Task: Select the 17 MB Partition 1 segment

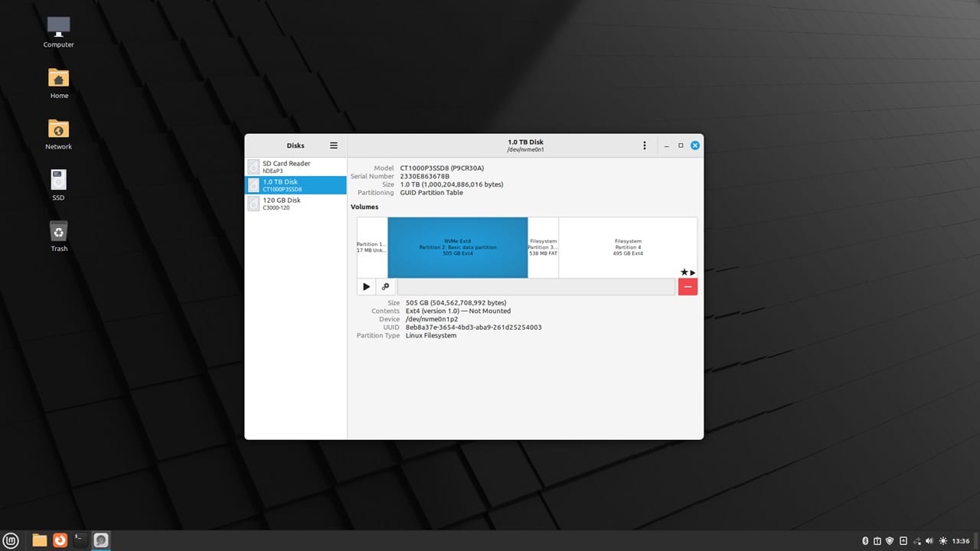Action: click(371, 247)
